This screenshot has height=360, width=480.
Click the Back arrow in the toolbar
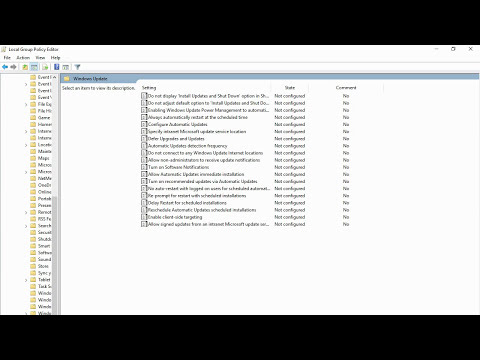click(5, 67)
